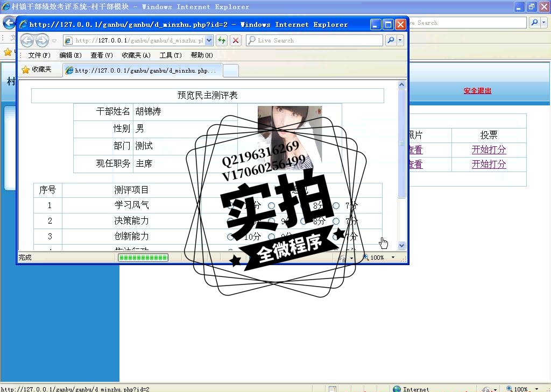Click the 投票 column header in the main window

pos(489,135)
